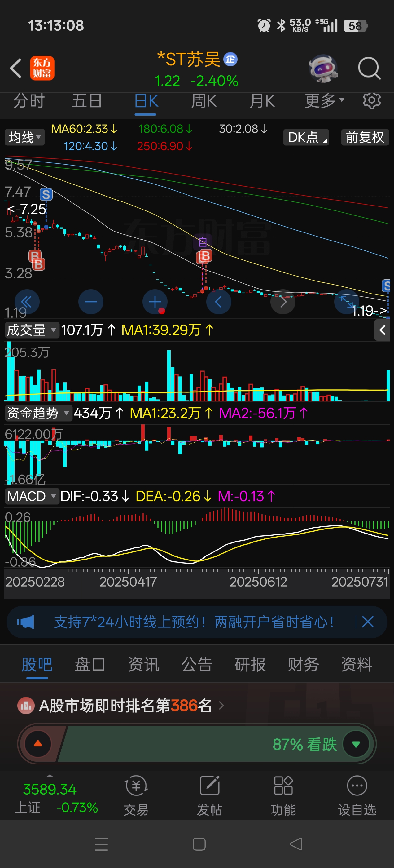Switch to 月K chart tab
Image resolution: width=394 pixels, height=868 pixels.
(262, 101)
